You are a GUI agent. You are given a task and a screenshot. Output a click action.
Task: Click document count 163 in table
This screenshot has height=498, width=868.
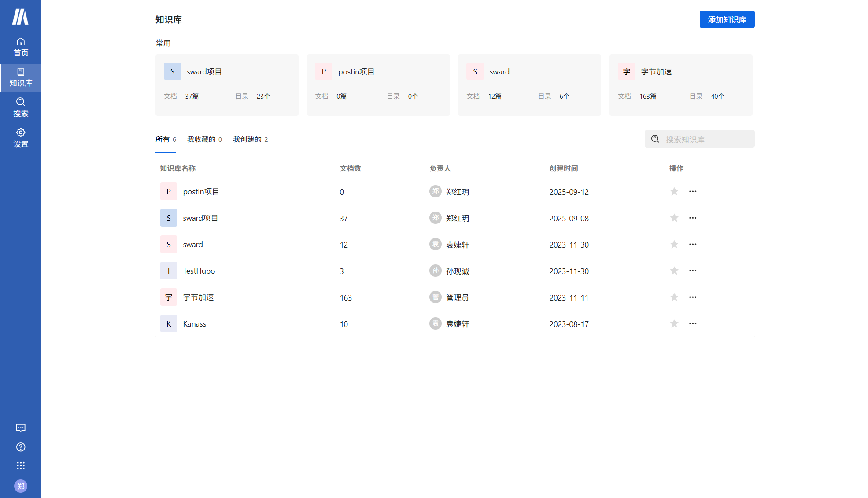tap(346, 297)
